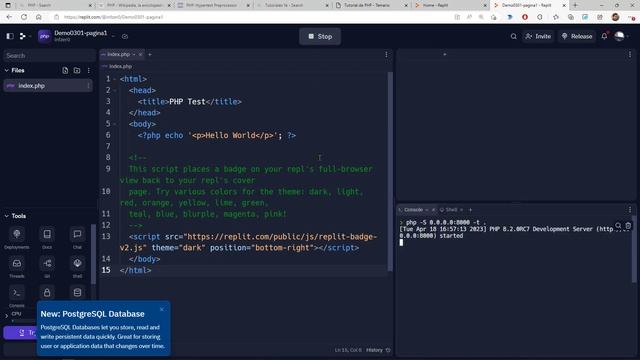Open the Console tool in Tools

click(x=17, y=296)
